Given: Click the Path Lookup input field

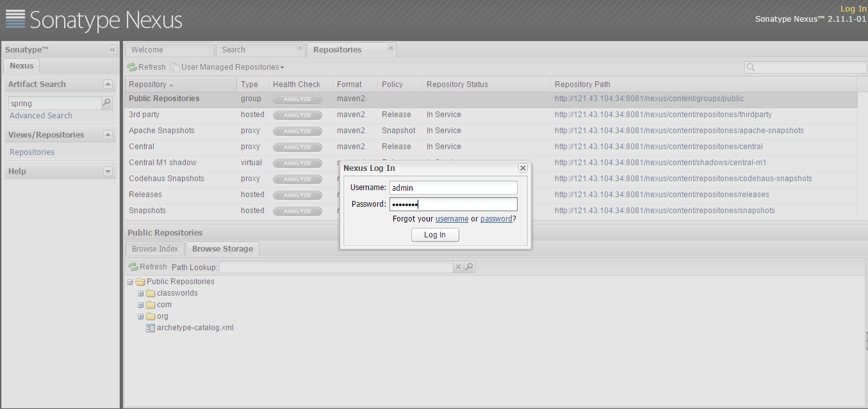Looking at the screenshot, I should coord(336,267).
